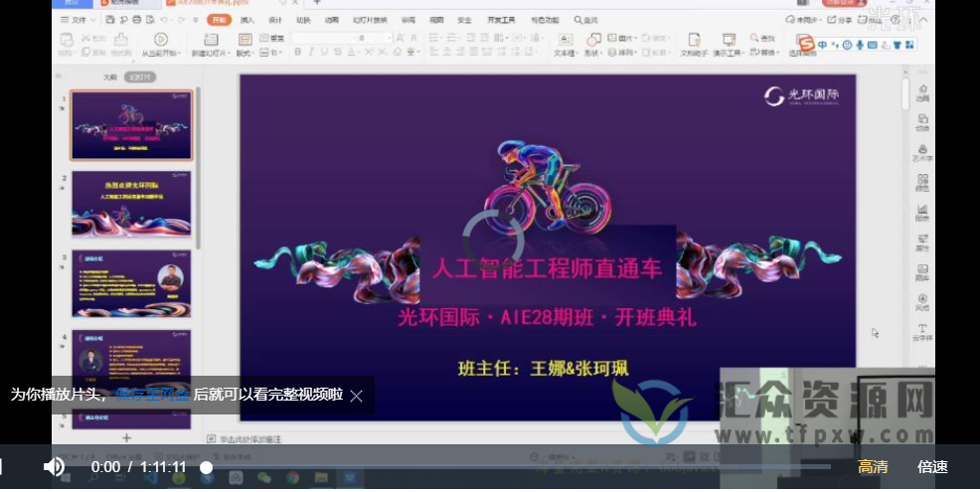Viewport: 980px width, 492px height.
Task: Open the font size dropdown arrow
Action: (x=390, y=38)
